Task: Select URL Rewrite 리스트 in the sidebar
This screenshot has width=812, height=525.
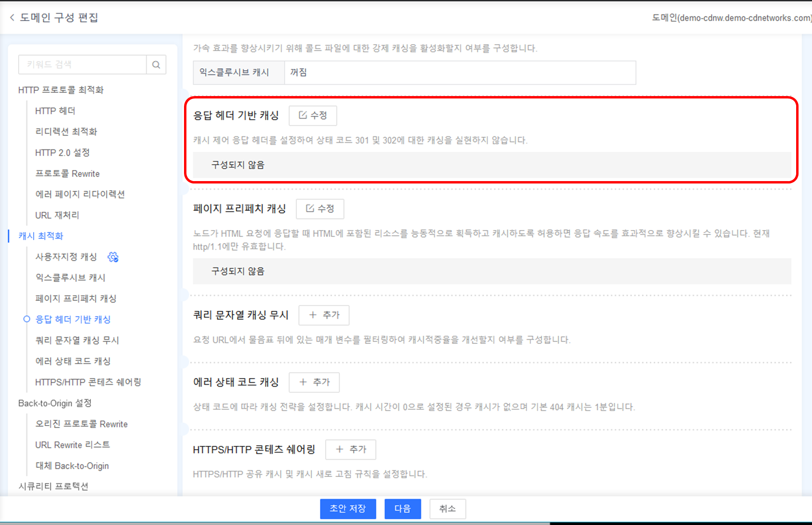Action: [72, 444]
